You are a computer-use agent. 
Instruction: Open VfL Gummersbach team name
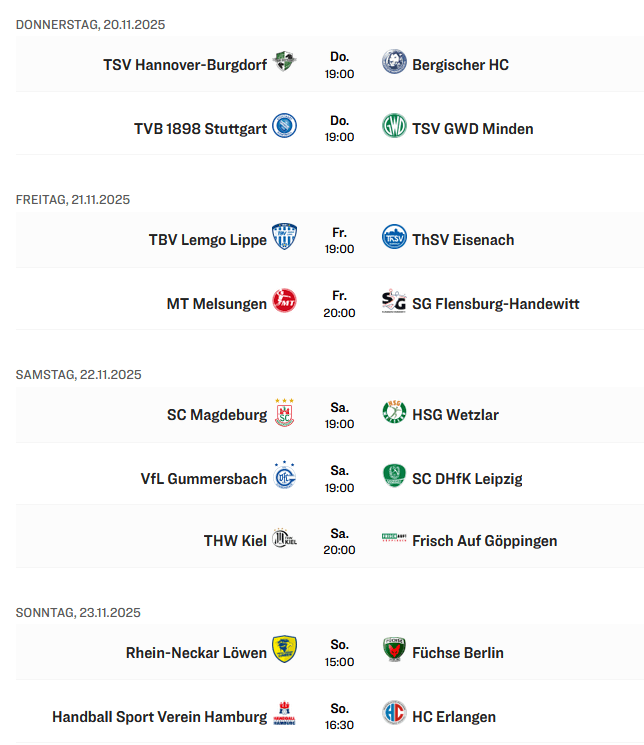(x=204, y=479)
